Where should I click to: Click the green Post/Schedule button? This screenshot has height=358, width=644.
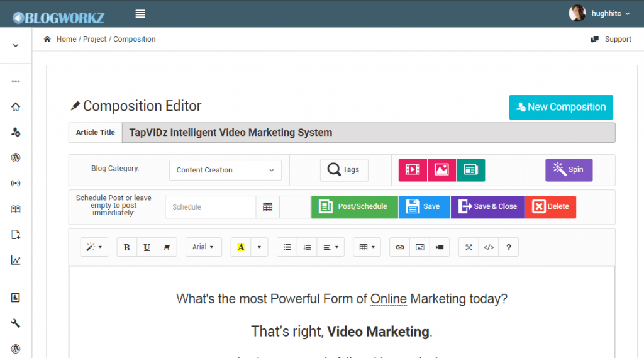click(355, 207)
